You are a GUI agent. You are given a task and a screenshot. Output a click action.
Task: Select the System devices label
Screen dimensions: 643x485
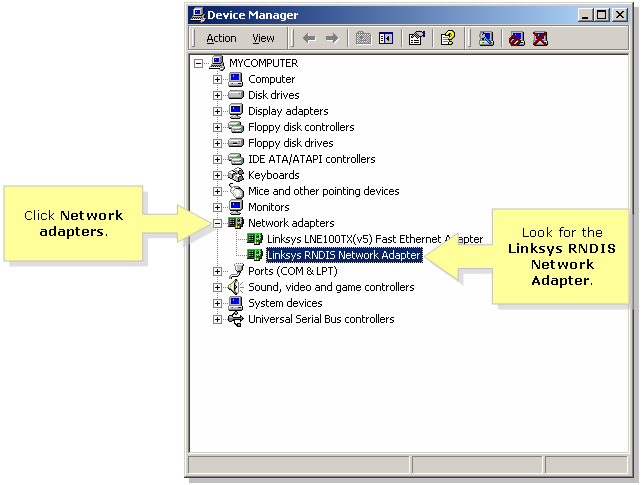pyautogui.click(x=285, y=303)
